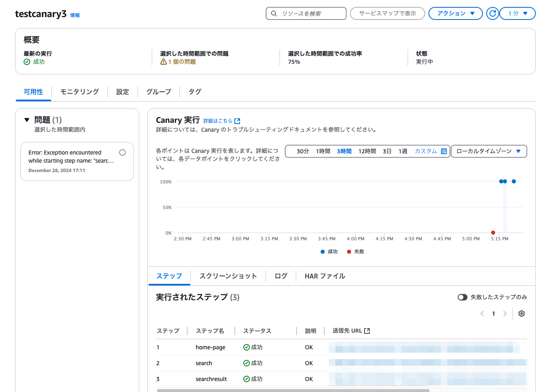Go to next page arrow
The width and height of the screenshot is (546, 392).
[x=505, y=314]
